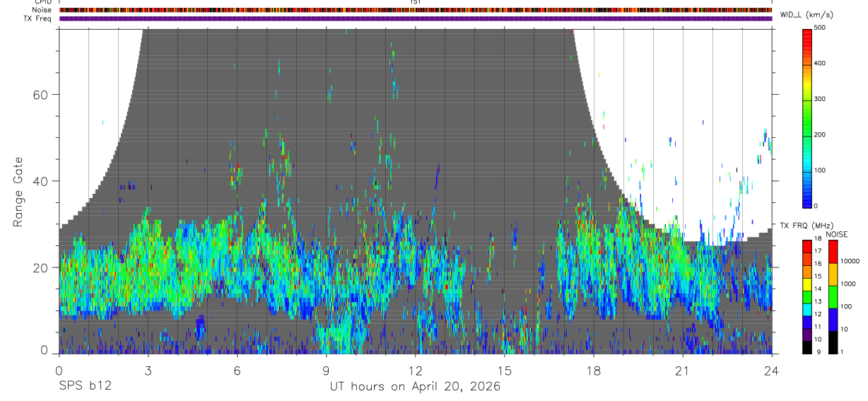Viewport: 868px width, 401px height.
Task: Click the blue 10–100 segment of NOISE colorbar
Action: click(833, 320)
